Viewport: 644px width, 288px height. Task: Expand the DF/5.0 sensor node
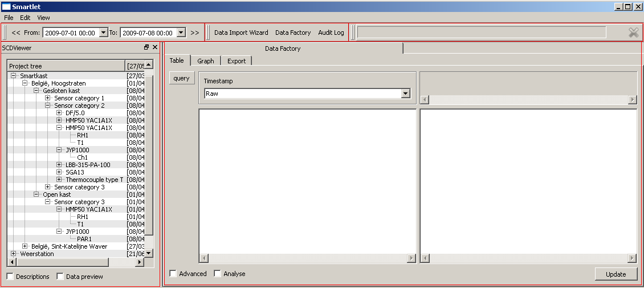point(59,113)
